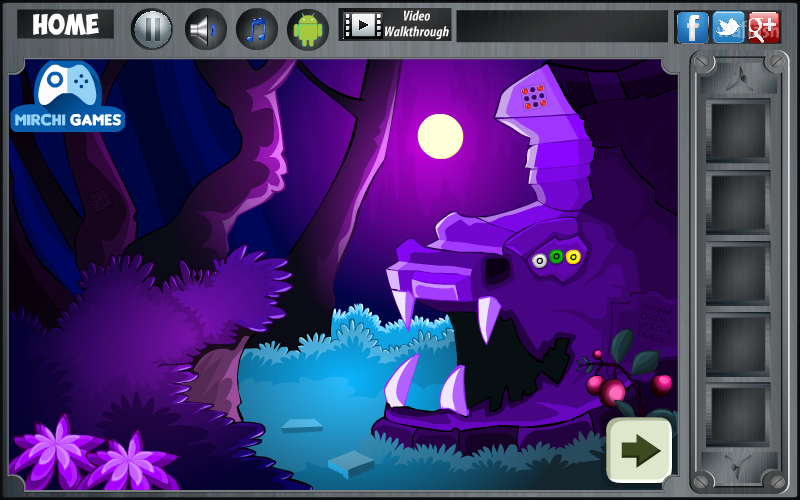Click the green ring on the statue
This screenshot has width=800, height=500.
pos(556,257)
